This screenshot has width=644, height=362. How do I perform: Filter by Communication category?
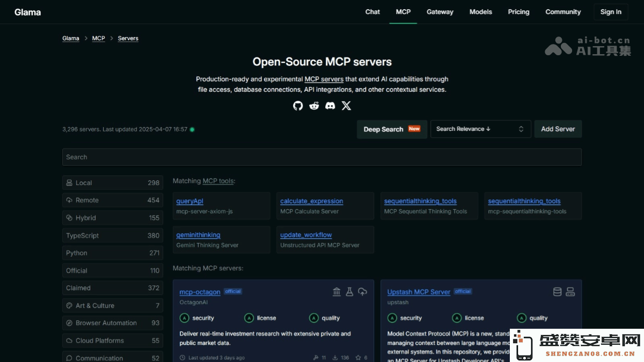click(x=113, y=358)
